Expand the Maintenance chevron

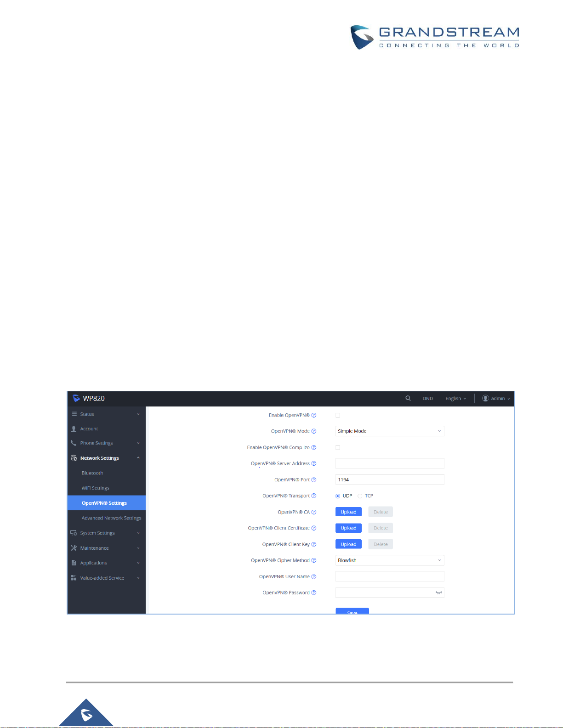click(138, 548)
